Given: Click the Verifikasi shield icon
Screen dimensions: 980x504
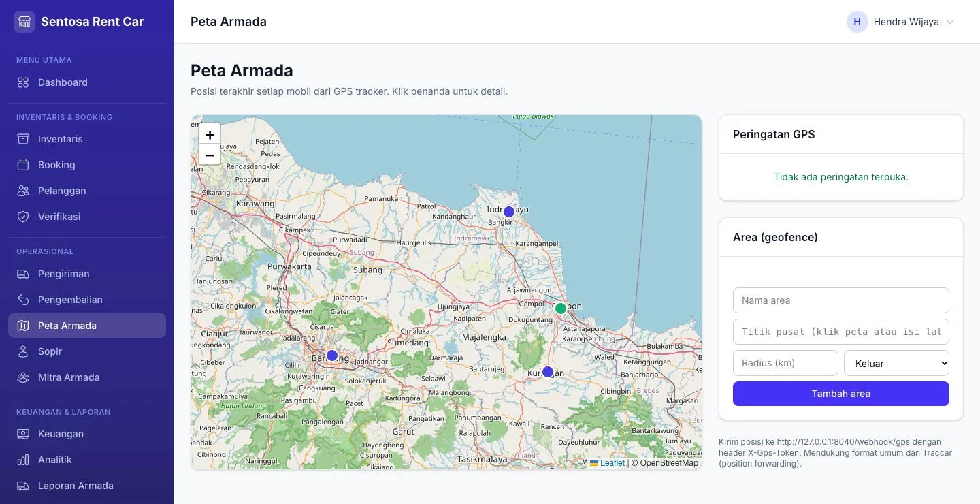Looking at the screenshot, I should click(x=23, y=217).
